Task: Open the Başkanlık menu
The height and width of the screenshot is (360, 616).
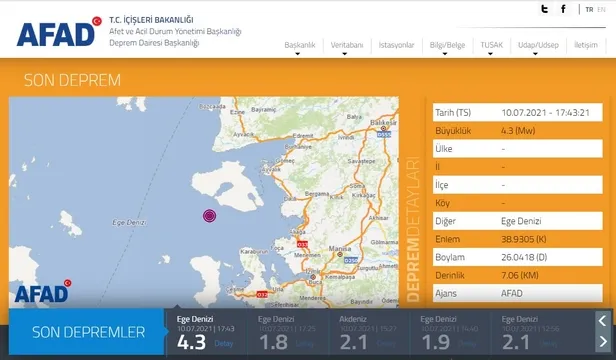Action: [300, 45]
